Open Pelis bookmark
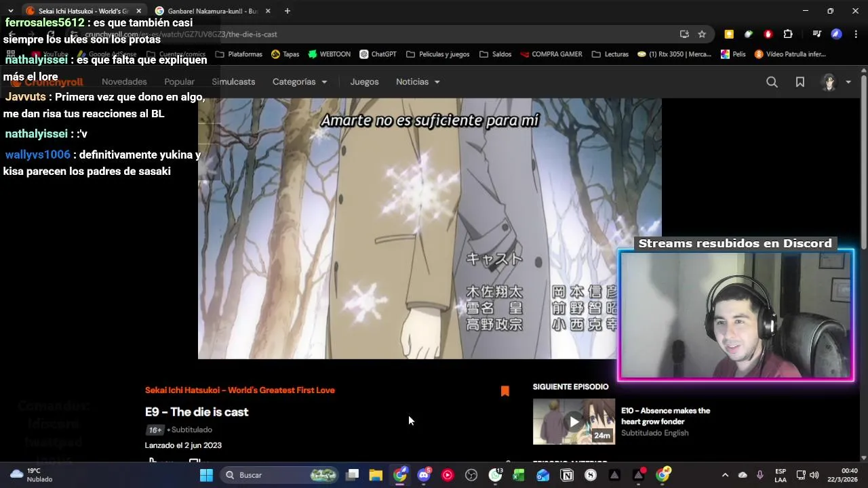The height and width of the screenshot is (488, 868). 733,54
